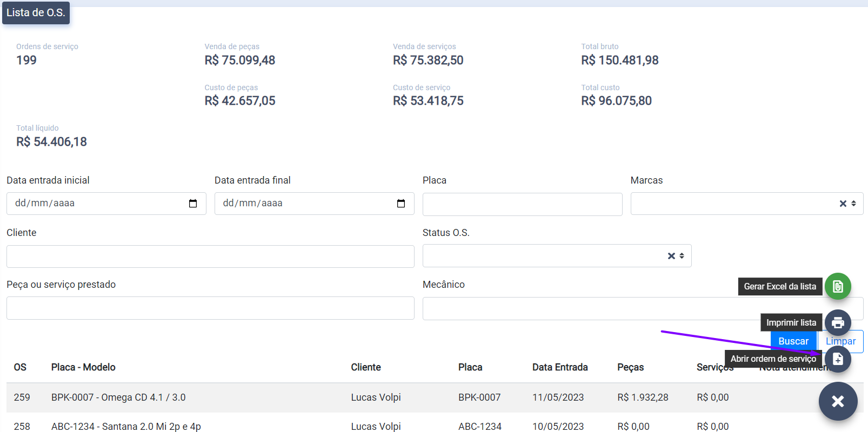
Task: Open service order row 259
Action: (x=118, y=397)
